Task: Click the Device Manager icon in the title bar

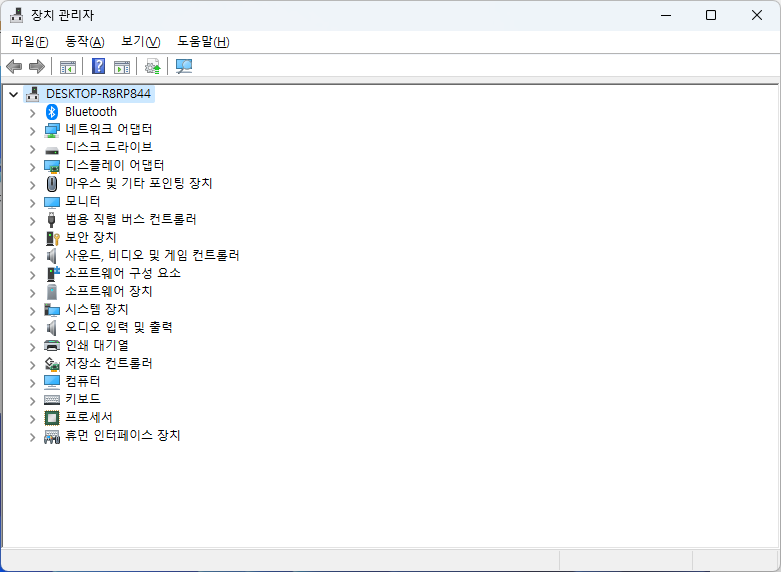Action: [16, 15]
